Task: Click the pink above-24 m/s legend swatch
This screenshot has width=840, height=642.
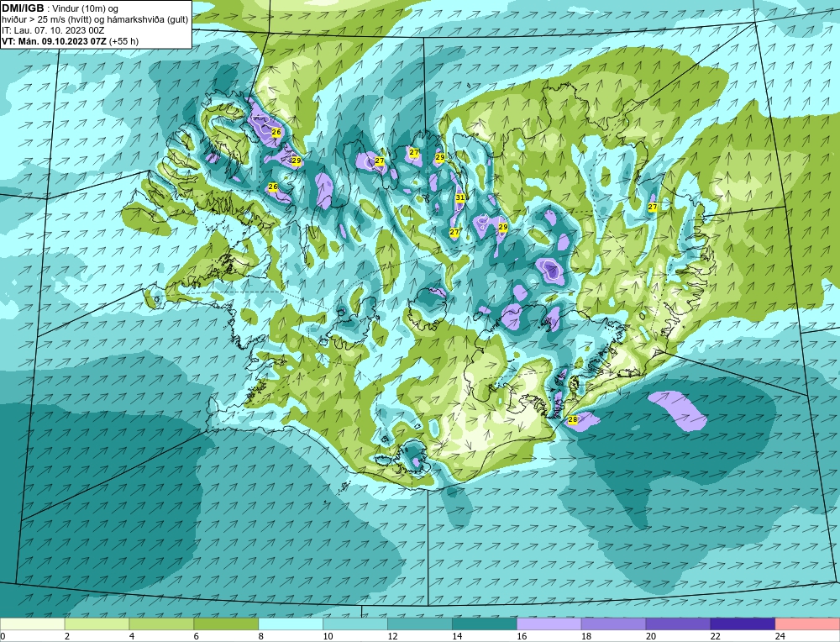Action: click(807, 624)
